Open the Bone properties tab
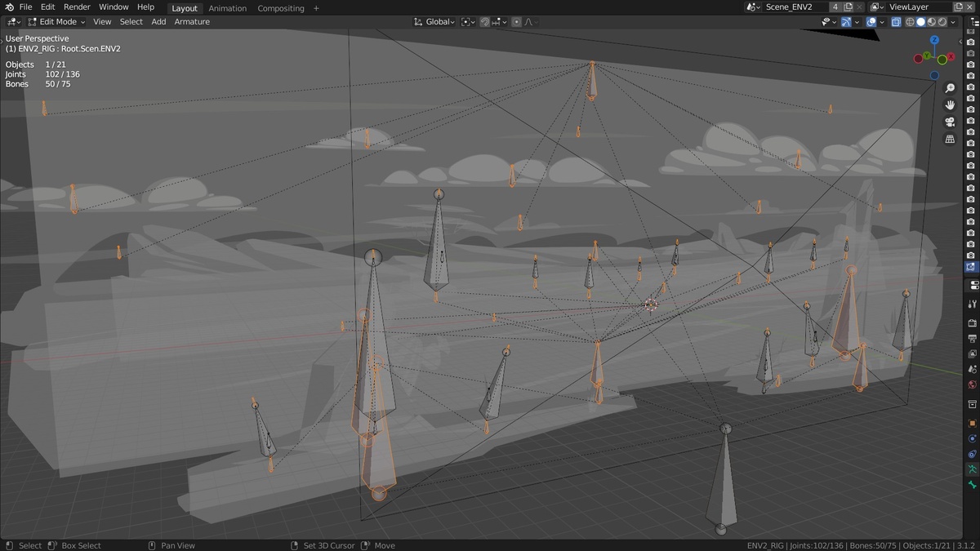 tap(973, 485)
